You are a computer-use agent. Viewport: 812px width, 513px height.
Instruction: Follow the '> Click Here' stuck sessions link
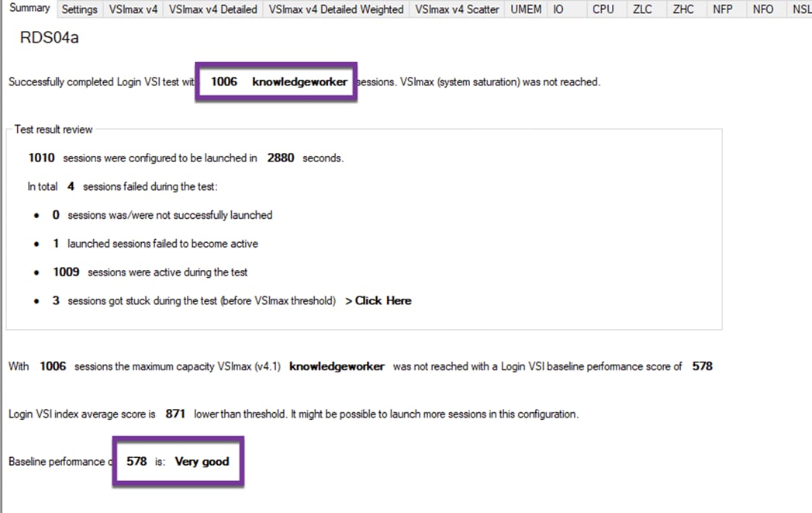coord(378,300)
